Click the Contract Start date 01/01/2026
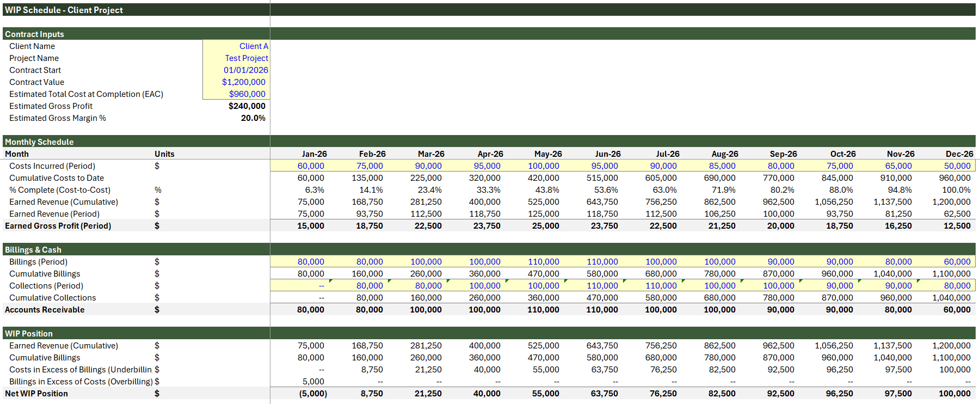Image resolution: width=980 pixels, height=404 pixels. pos(246,70)
